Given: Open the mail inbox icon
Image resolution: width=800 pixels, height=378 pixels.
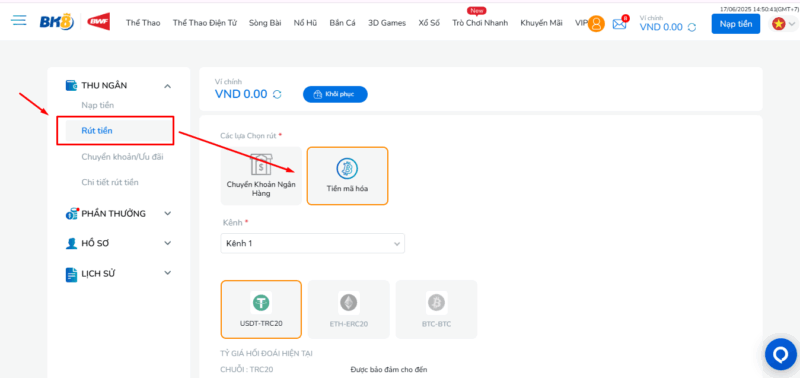Looking at the screenshot, I should [x=619, y=23].
